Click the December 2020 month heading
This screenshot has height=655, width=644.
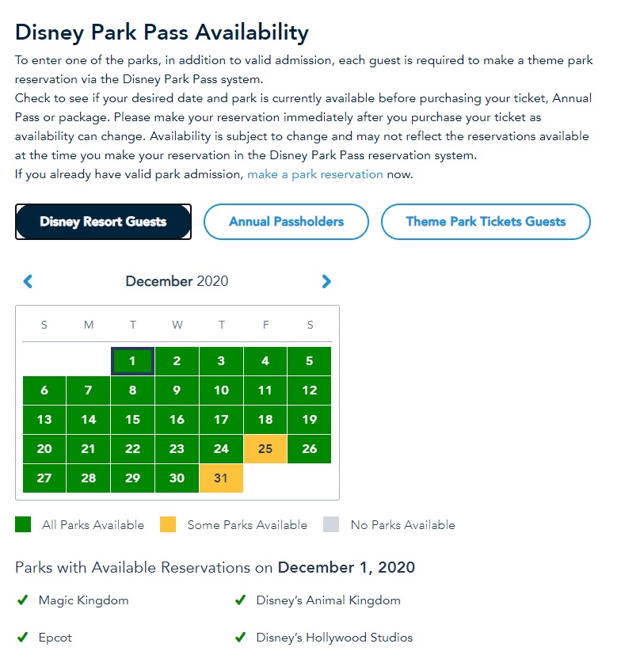177,281
